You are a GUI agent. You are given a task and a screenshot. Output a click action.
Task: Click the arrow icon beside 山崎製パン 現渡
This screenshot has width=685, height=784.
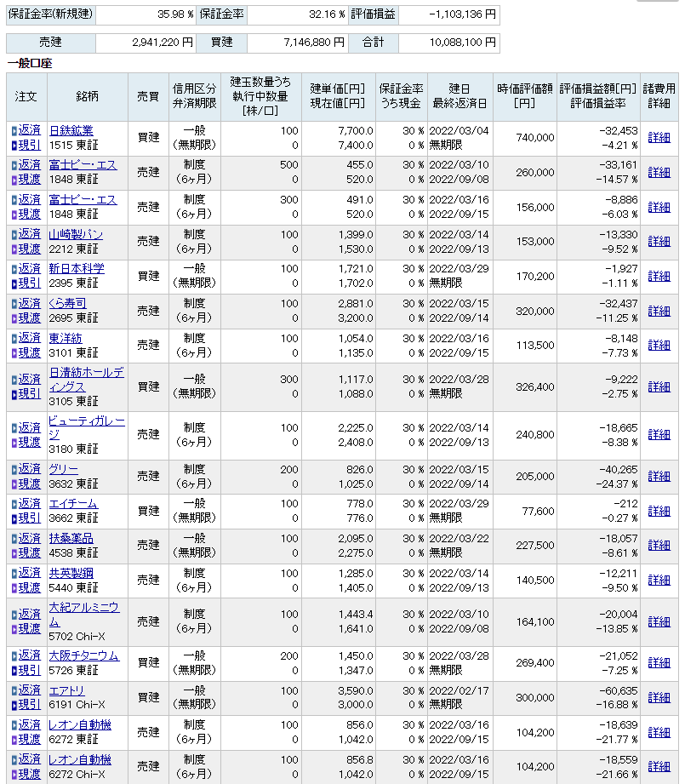[14, 249]
